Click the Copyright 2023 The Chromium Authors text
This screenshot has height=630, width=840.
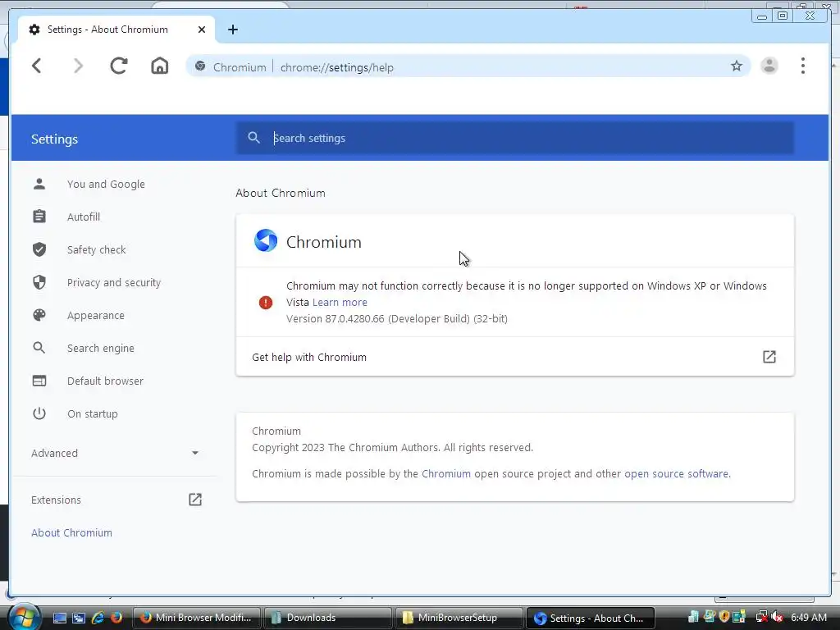pyautogui.click(x=392, y=447)
